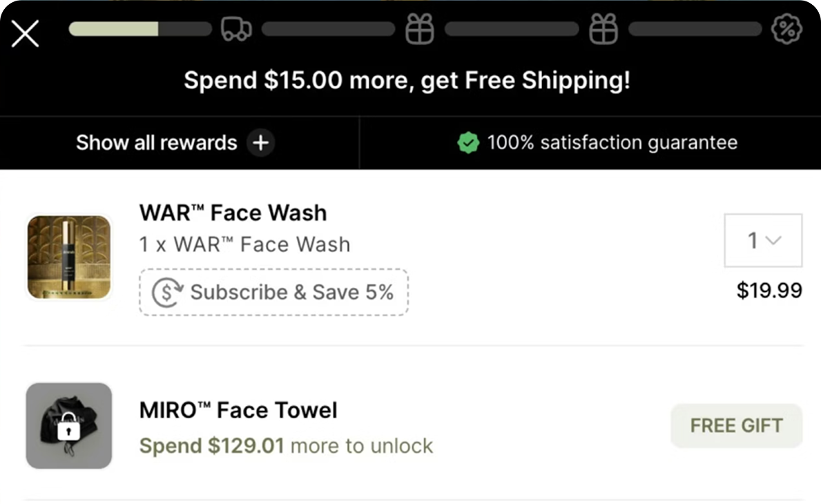Click the green satisfaction checkmark badge
821x504 pixels.
(468, 143)
